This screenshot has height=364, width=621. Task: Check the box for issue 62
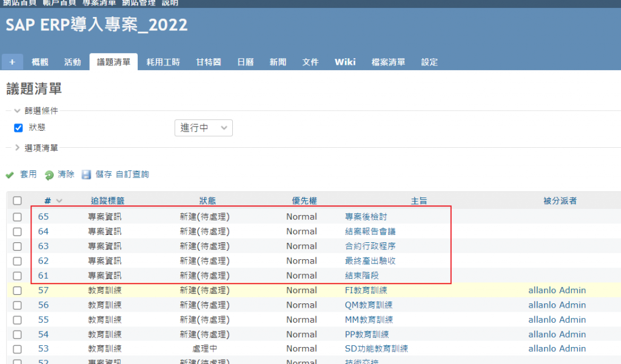(17, 261)
